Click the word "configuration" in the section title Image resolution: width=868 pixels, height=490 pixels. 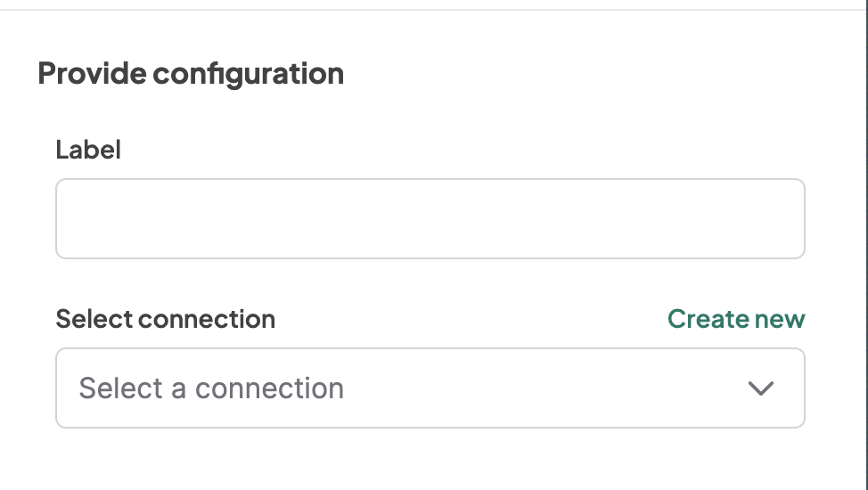tap(248, 73)
